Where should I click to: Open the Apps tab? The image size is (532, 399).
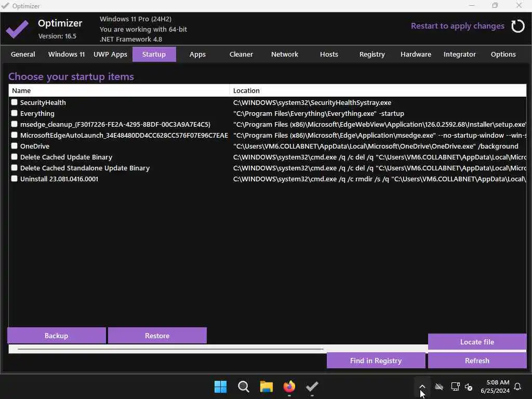coord(197,54)
